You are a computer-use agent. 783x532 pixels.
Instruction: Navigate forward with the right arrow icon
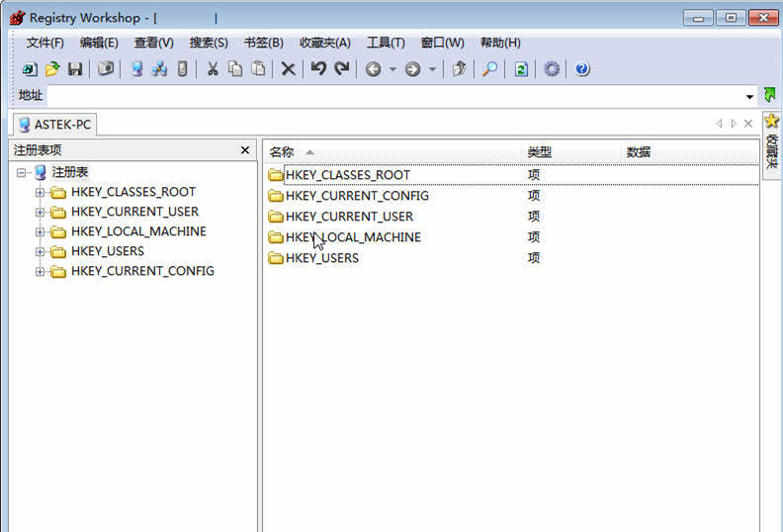click(412, 69)
